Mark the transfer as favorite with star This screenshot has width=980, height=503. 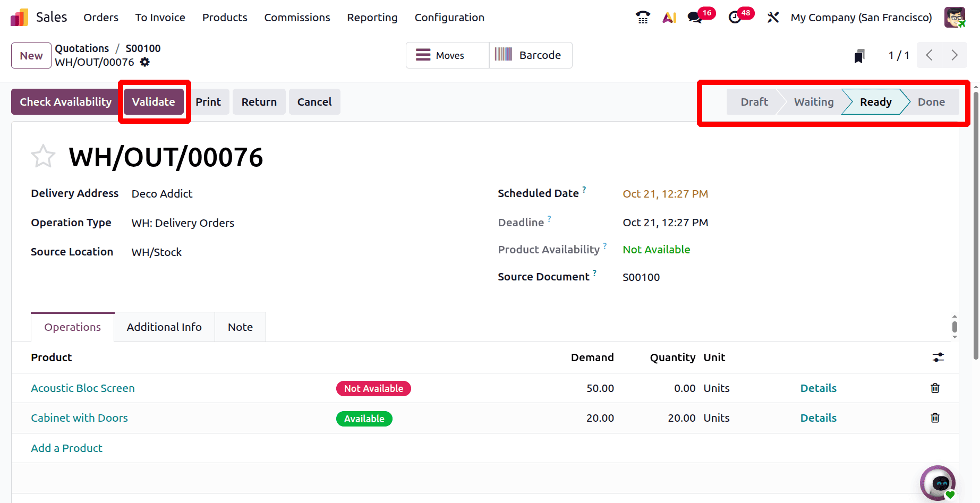click(x=43, y=157)
